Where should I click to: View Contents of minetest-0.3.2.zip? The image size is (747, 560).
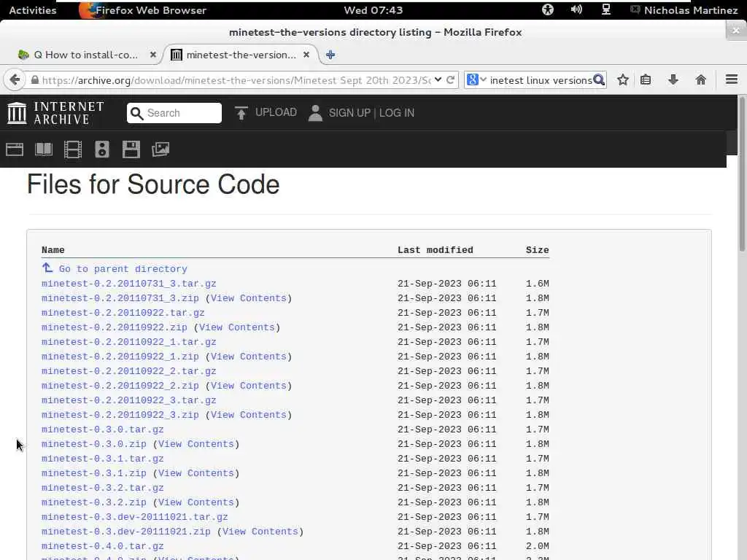pyautogui.click(x=196, y=502)
